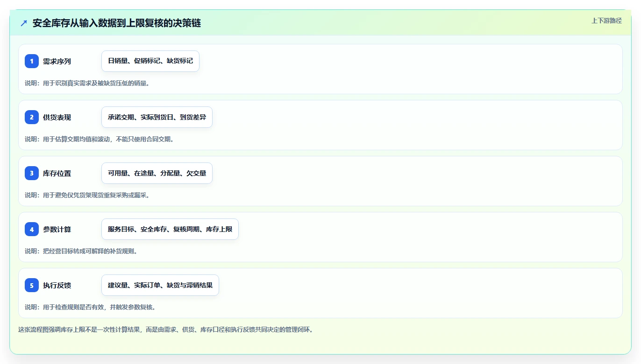Screen dimensions: 641x364
Task: Click step number 1 badge for 需求序列
Action: (x=32, y=61)
